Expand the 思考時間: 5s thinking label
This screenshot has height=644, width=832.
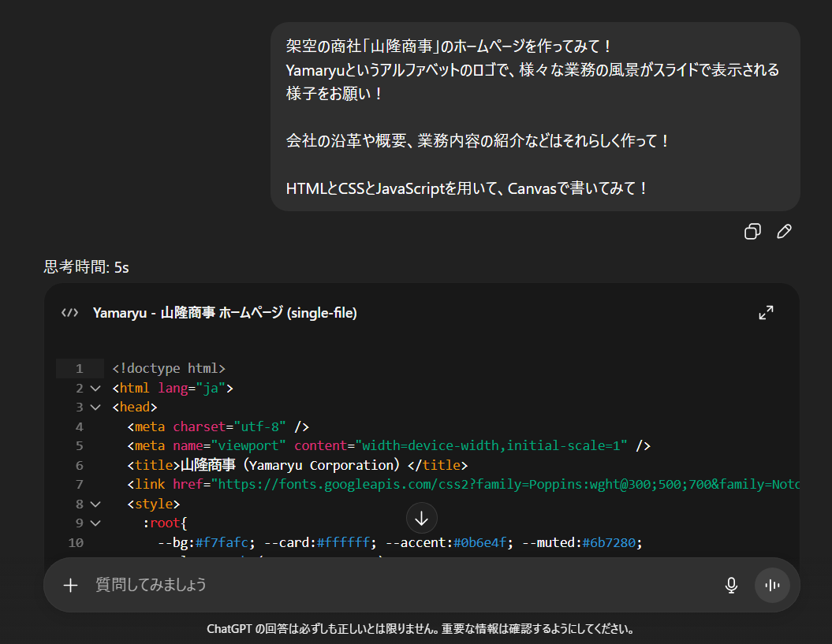click(x=86, y=267)
